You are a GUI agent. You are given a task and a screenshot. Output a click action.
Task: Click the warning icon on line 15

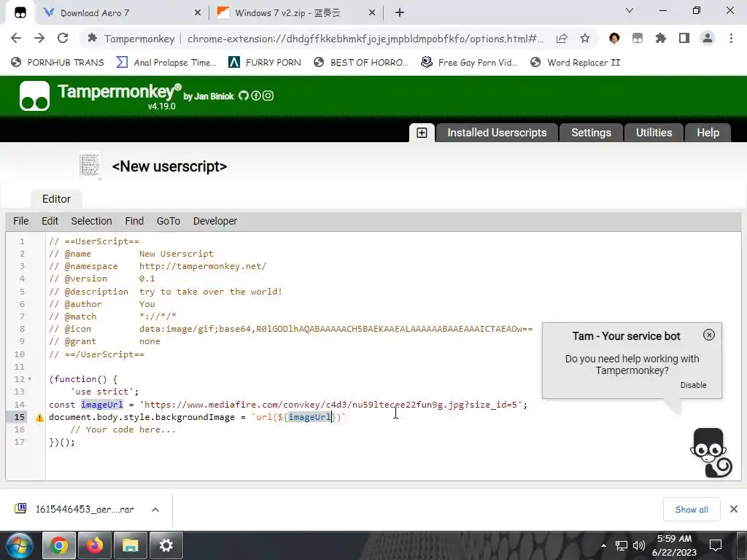[39, 418]
